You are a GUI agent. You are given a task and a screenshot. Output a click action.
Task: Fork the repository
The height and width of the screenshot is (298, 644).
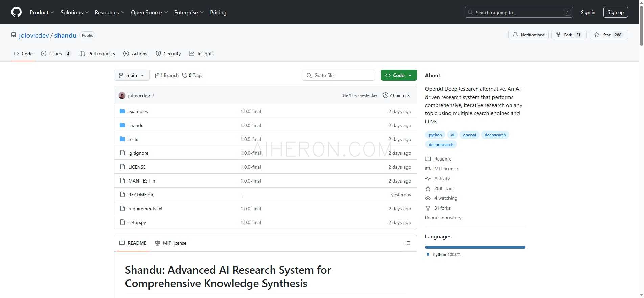(x=569, y=35)
